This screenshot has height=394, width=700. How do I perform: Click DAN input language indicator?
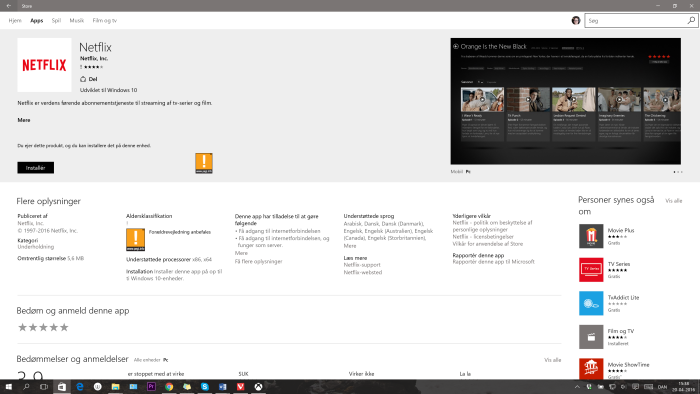click(x=662, y=387)
